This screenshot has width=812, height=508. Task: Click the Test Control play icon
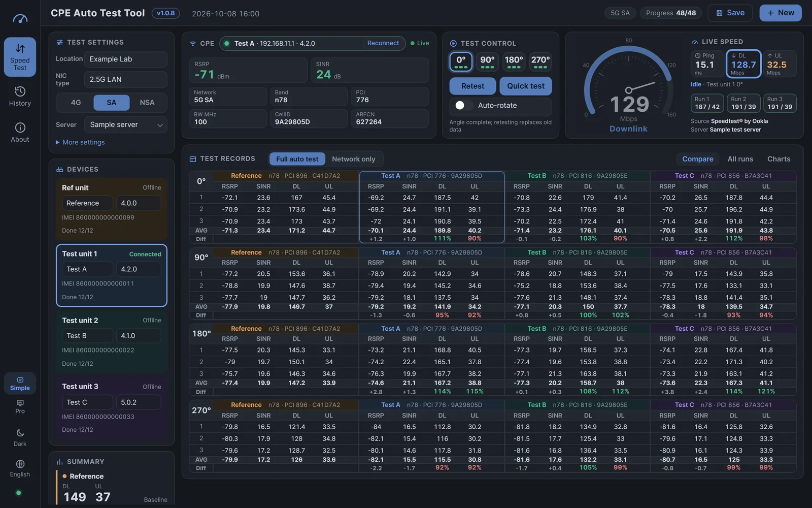pos(453,44)
